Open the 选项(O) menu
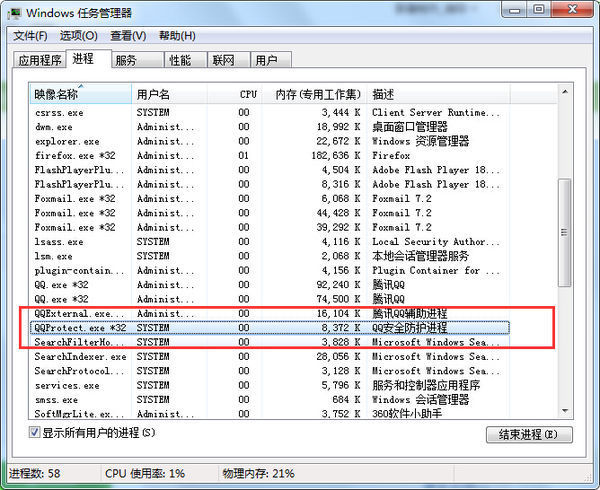 78,36
